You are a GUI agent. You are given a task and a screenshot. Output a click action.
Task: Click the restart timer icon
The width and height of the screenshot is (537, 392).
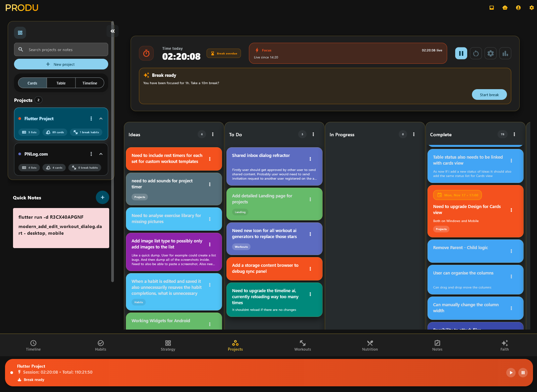click(476, 53)
